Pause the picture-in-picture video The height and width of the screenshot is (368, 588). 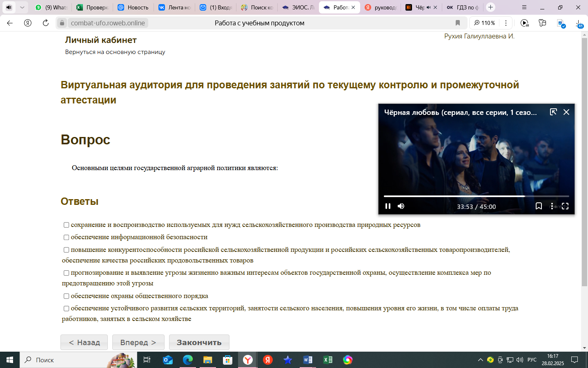tap(388, 206)
